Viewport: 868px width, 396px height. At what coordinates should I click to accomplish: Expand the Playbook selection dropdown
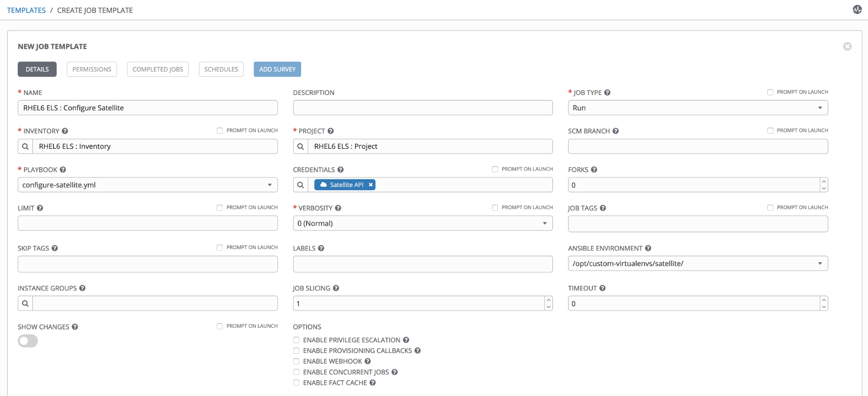[148, 185]
